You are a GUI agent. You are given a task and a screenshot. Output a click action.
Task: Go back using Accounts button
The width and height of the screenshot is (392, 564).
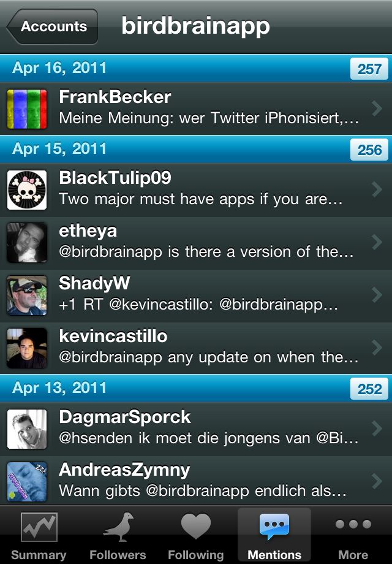click(53, 26)
